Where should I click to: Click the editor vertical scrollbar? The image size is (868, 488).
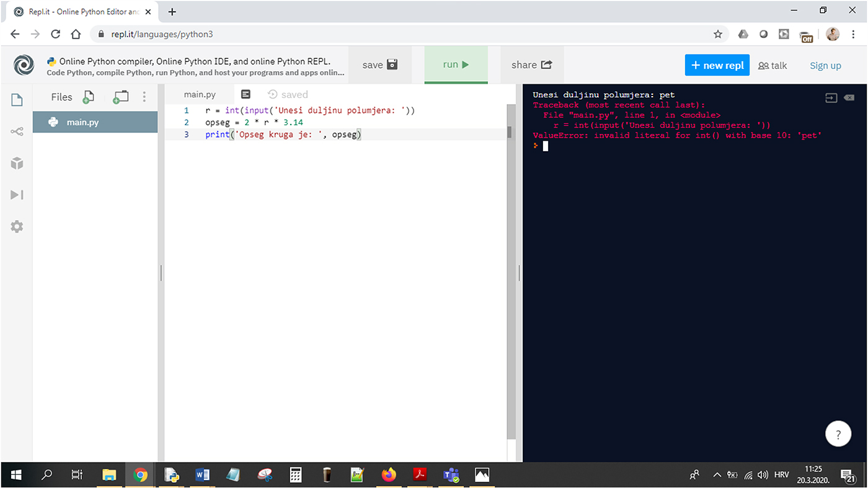[x=510, y=273]
